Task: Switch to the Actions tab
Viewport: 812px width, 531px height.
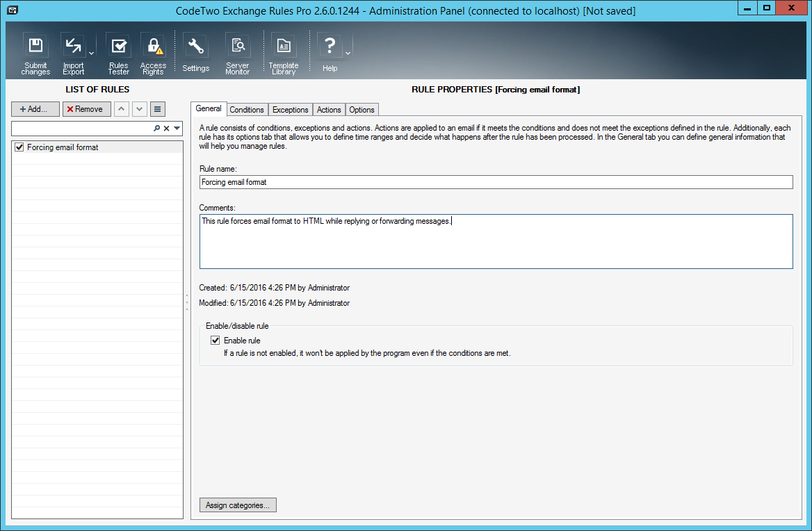Action: click(329, 110)
